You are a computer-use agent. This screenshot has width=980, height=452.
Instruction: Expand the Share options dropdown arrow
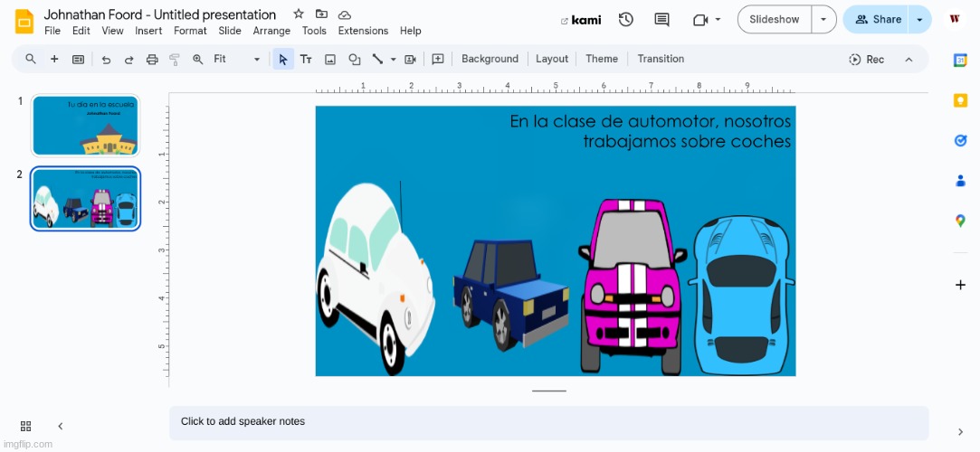(919, 19)
